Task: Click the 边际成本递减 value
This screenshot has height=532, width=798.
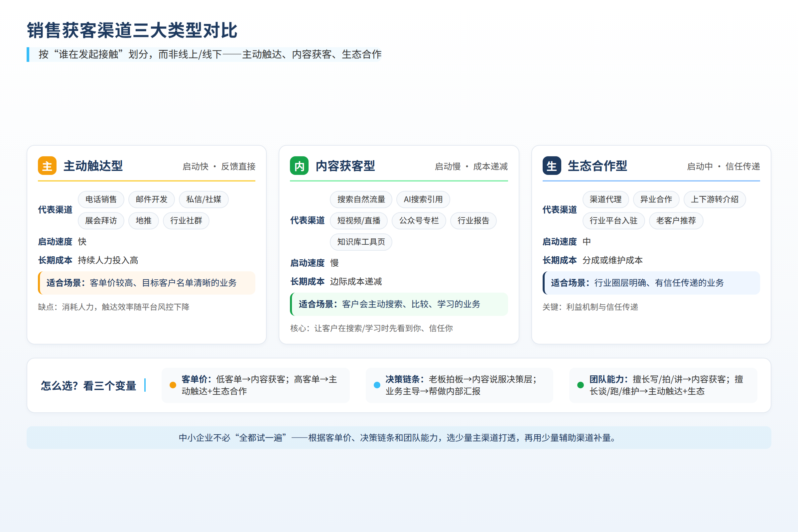Action: (x=356, y=282)
